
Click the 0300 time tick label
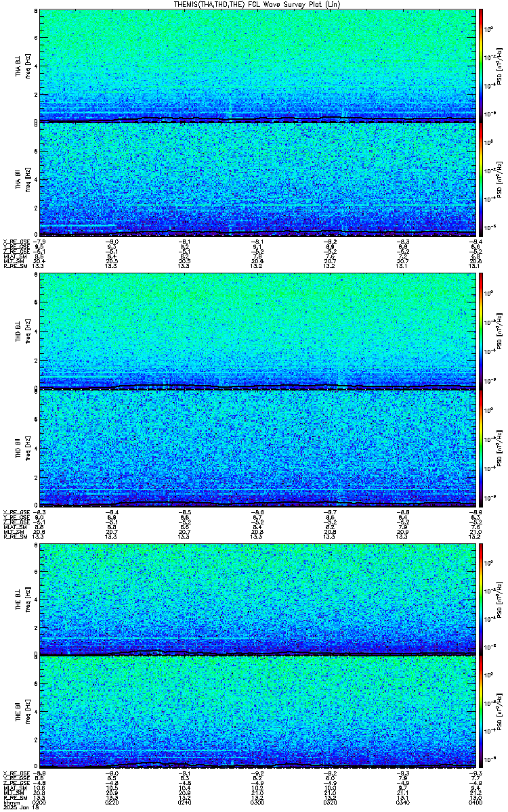[257, 802]
